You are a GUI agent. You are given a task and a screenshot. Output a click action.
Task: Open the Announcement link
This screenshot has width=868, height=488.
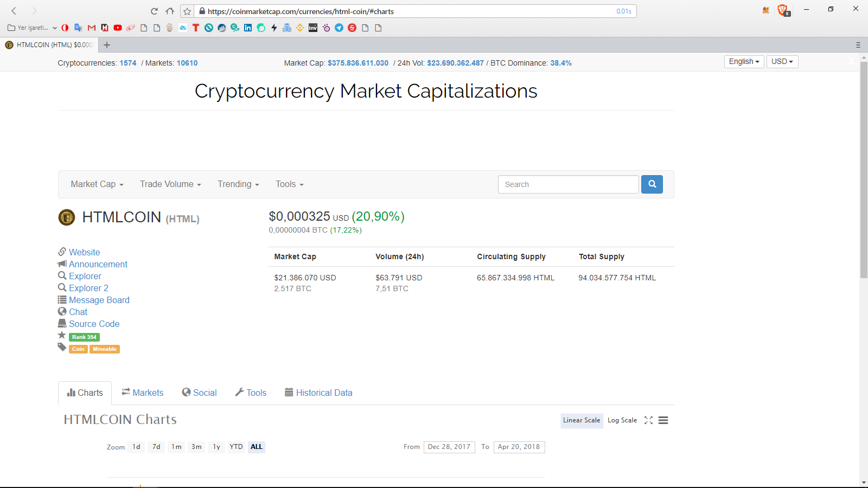pyautogui.click(x=98, y=264)
